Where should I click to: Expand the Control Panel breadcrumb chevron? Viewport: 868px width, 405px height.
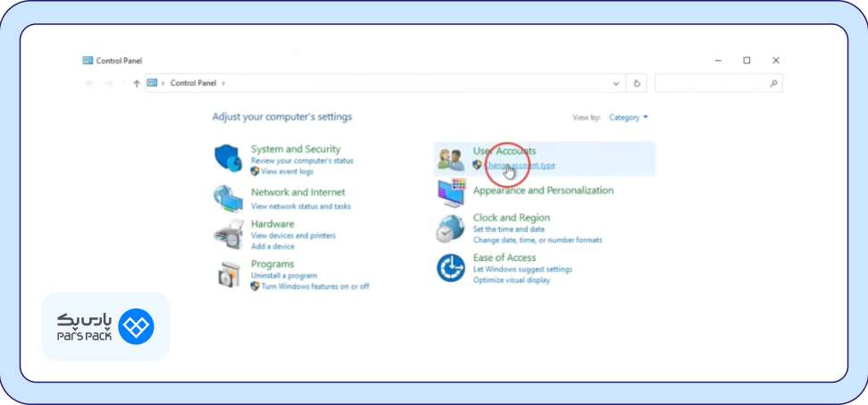pos(223,83)
